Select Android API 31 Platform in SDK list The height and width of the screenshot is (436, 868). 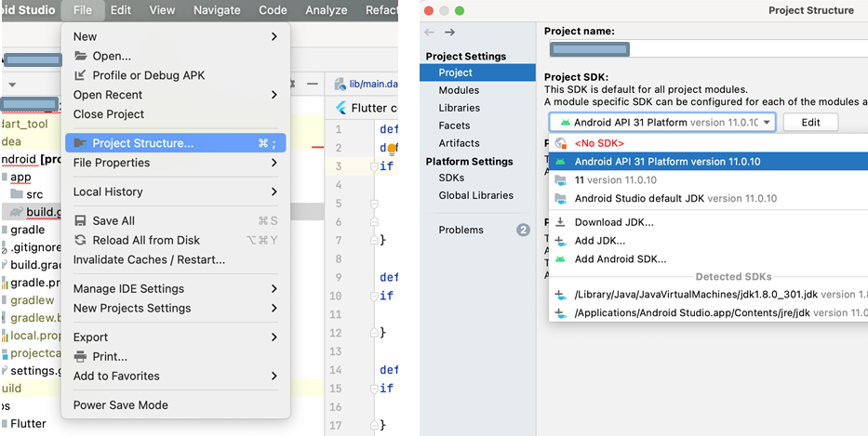click(x=709, y=162)
